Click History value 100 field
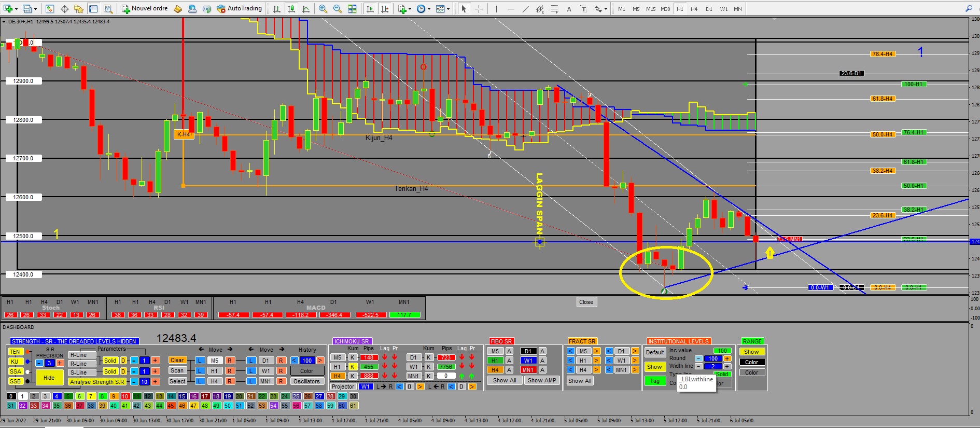The height and width of the screenshot is (428, 980). (307, 361)
